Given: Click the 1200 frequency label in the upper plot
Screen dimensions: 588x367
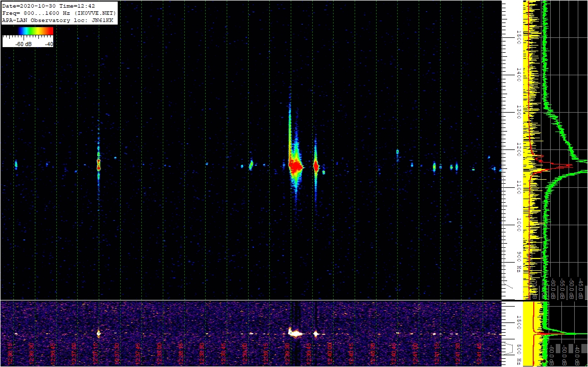Looking at the screenshot, I should 519,150.
